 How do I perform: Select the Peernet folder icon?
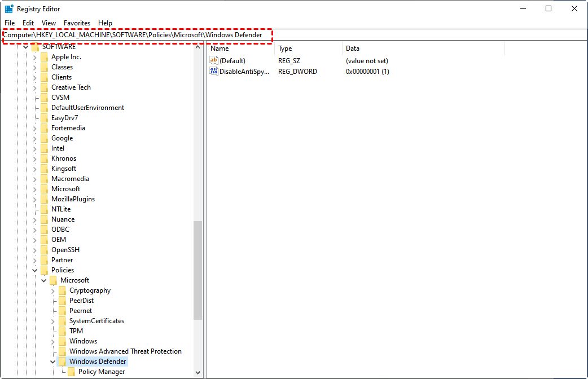62,310
